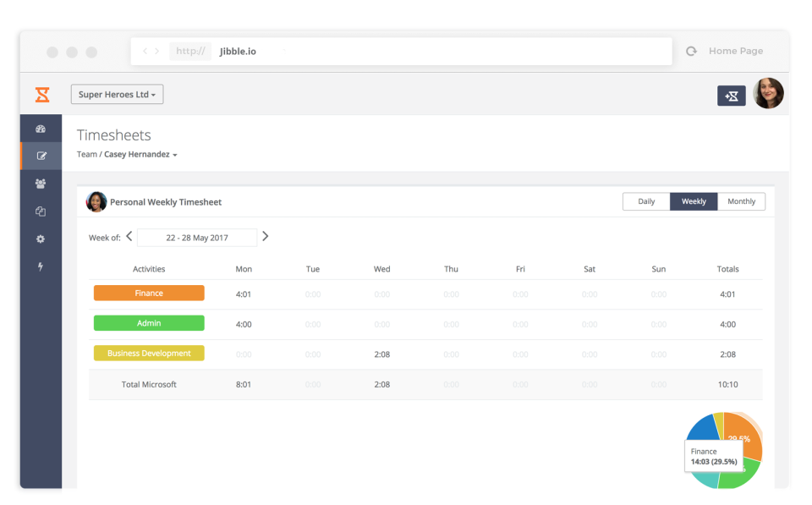The height and width of the screenshot is (505, 812).
Task: Click the jibble.io address bar
Action: click(x=401, y=52)
